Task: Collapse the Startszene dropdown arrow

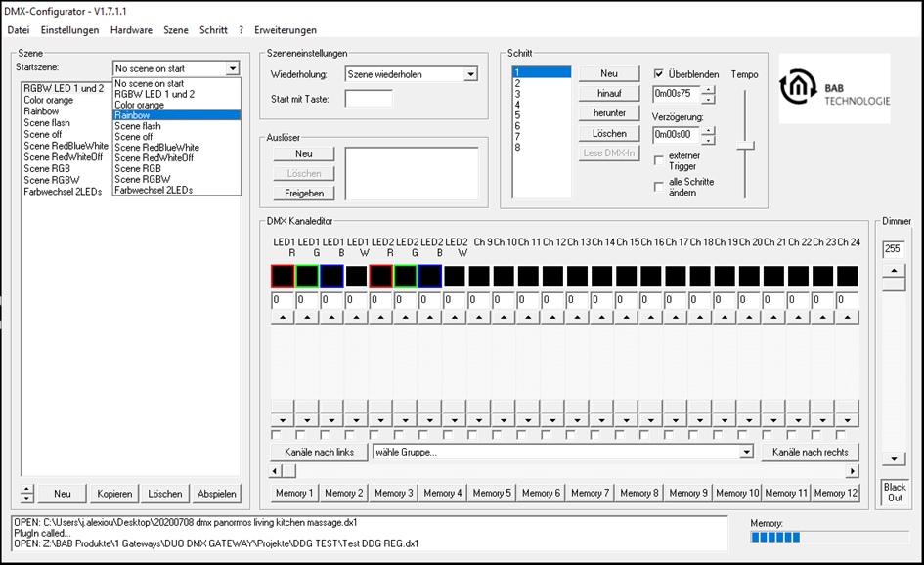Action: (233, 69)
